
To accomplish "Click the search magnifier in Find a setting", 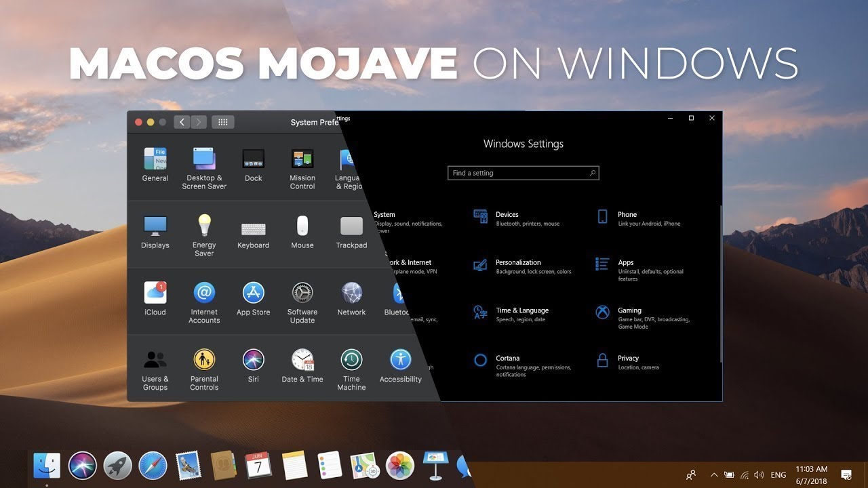I will coord(592,173).
